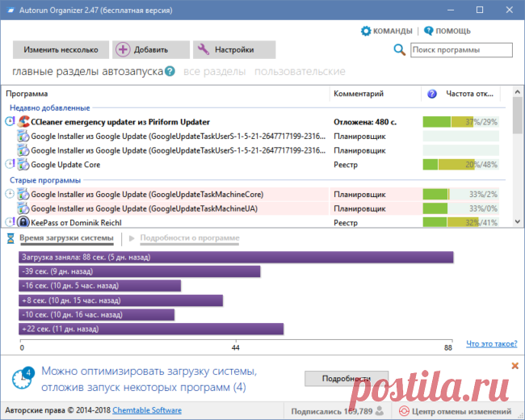Select the GoogleUpdateTaskMachineCore row
The height and width of the screenshot is (420, 525).
(251, 195)
